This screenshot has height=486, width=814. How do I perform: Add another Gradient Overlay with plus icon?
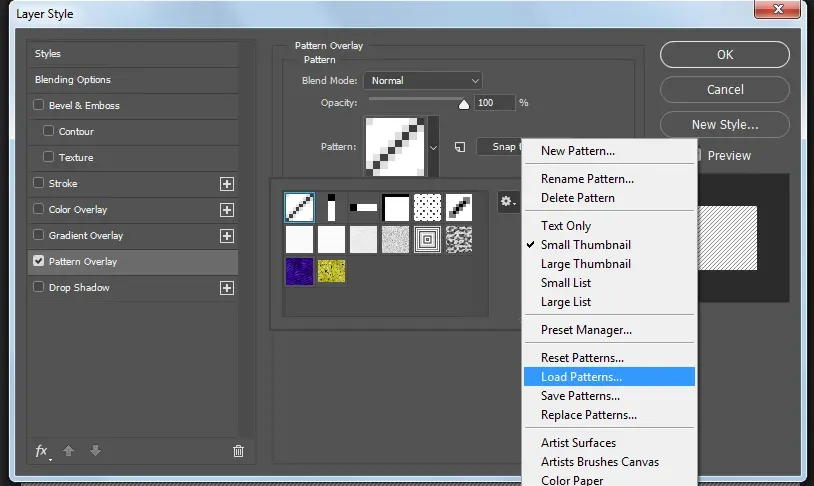click(x=227, y=236)
